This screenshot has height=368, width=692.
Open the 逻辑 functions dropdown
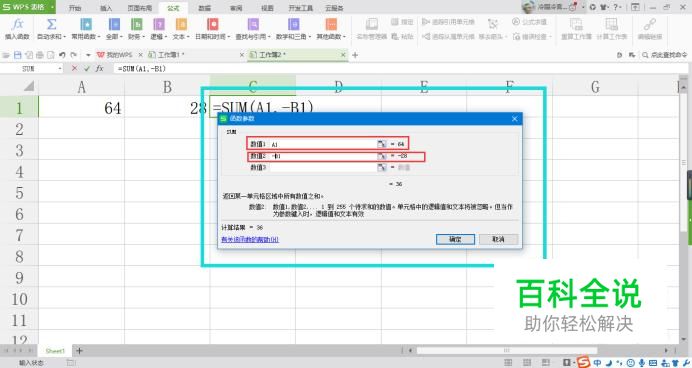tap(159, 37)
